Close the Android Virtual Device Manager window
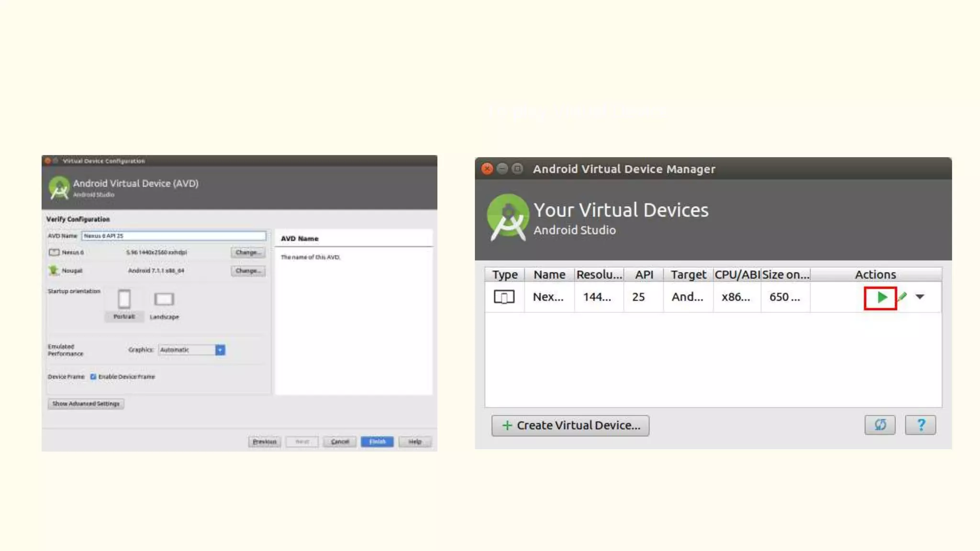This screenshot has height=551, width=980. point(487,168)
